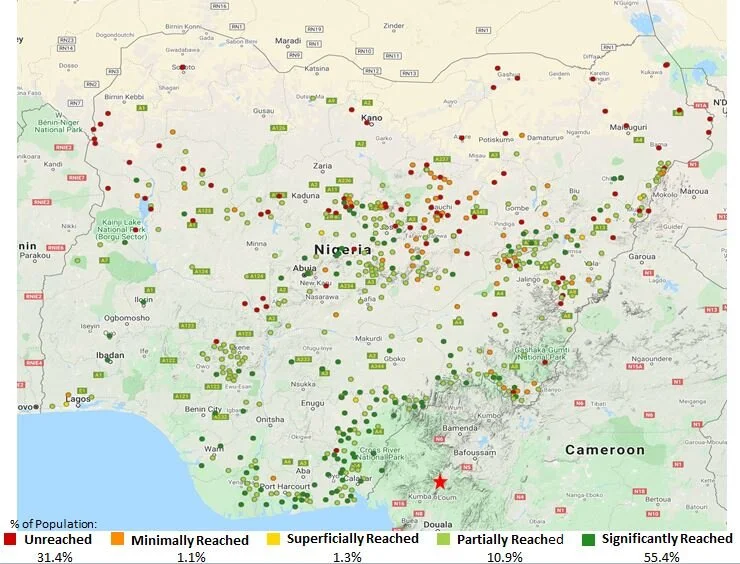
Task: Click the Maiduguri city label
Action: [x=629, y=128]
